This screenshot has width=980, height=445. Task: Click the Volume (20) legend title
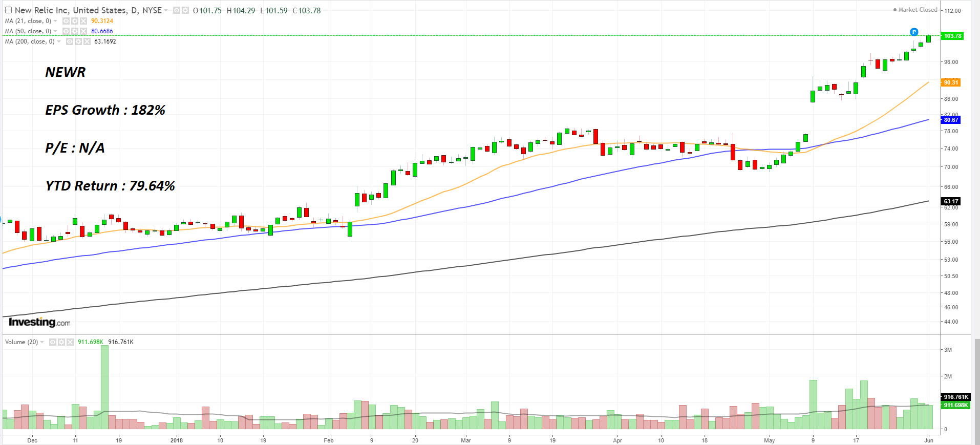click(x=22, y=342)
